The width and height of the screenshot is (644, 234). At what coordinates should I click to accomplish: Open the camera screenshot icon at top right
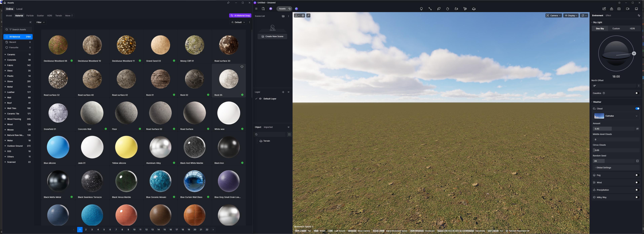pyautogui.click(x=619, y=9)
